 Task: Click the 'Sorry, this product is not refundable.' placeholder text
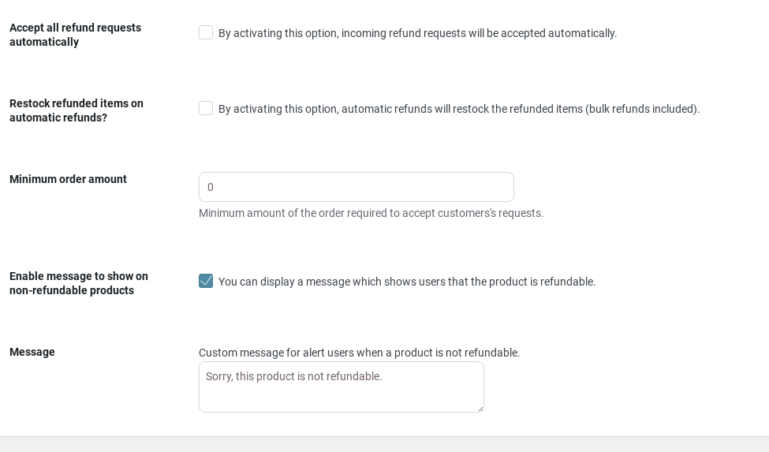(294, 377)
